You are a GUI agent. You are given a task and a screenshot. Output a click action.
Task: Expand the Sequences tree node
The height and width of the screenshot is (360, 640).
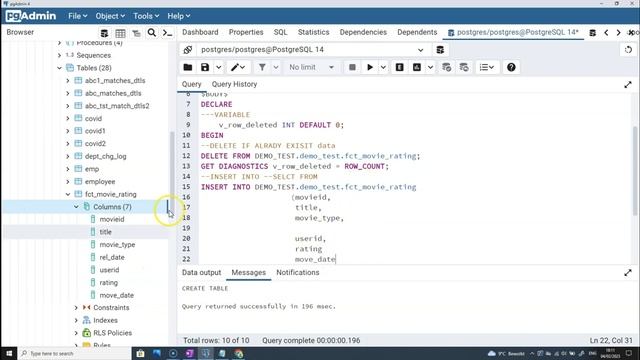(60, 56)
